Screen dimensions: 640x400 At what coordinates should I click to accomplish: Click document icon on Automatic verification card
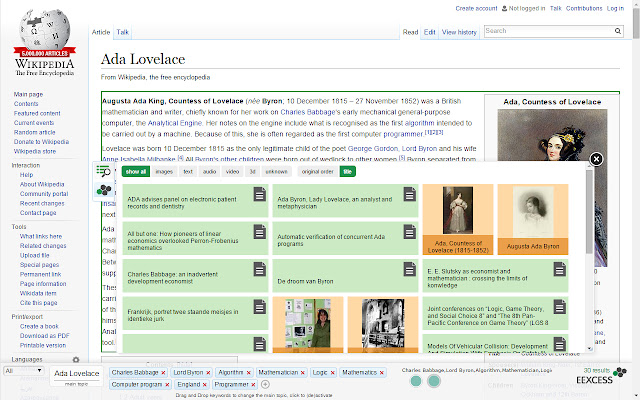[x=410, y=232]
